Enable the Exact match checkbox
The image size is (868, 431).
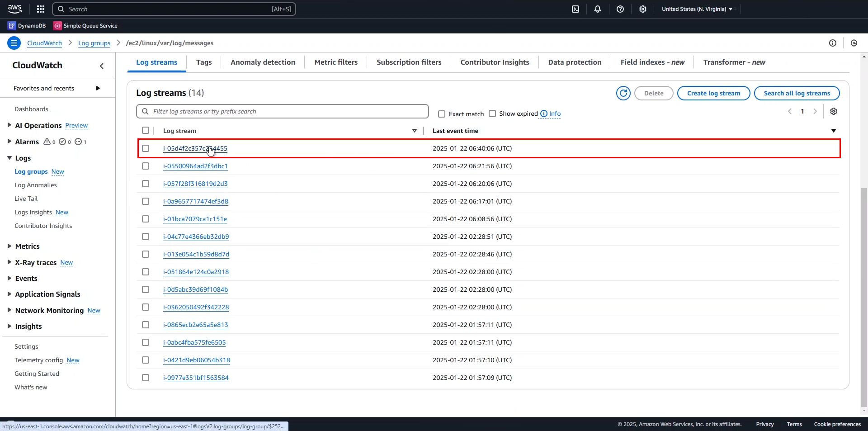coord(442,114)
